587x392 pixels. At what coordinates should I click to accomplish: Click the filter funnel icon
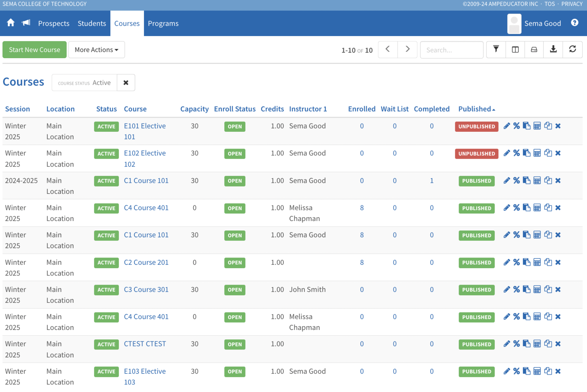pyautogui.click(x=496, y=49)
